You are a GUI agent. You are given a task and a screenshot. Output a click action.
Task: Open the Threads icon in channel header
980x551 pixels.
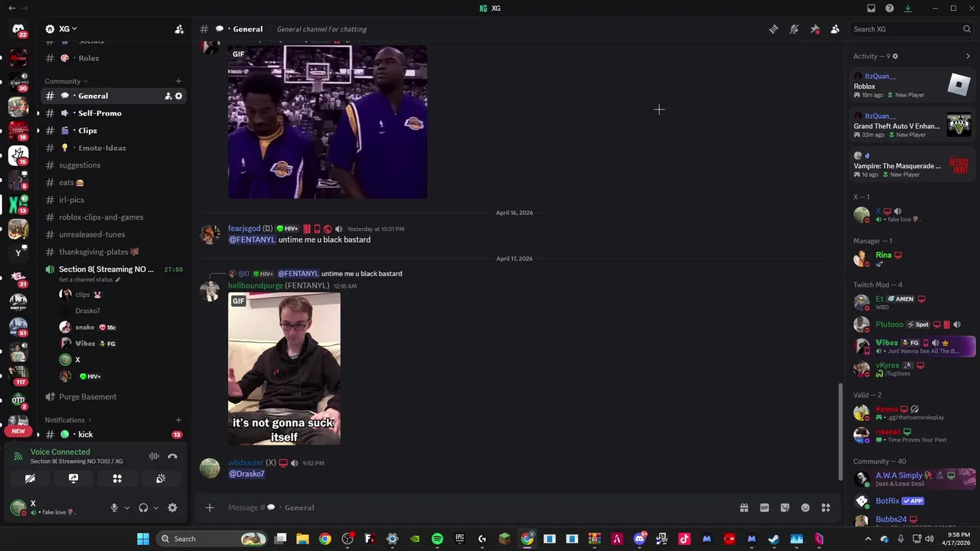pos(773,29)
